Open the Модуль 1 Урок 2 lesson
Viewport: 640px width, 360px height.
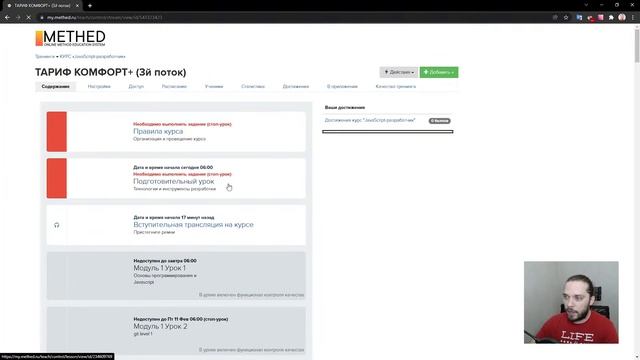pyautogui.click(x=160, y=327)
